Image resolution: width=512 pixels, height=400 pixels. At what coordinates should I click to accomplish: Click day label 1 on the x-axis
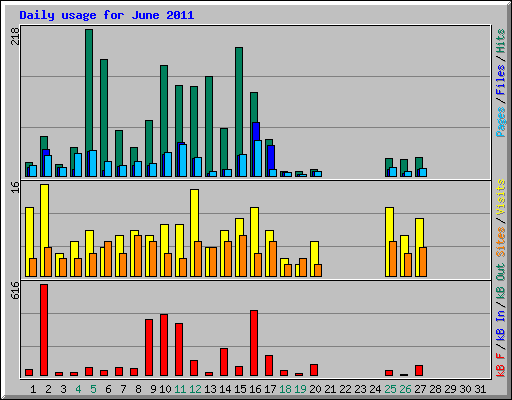click(x=33, y=389)
